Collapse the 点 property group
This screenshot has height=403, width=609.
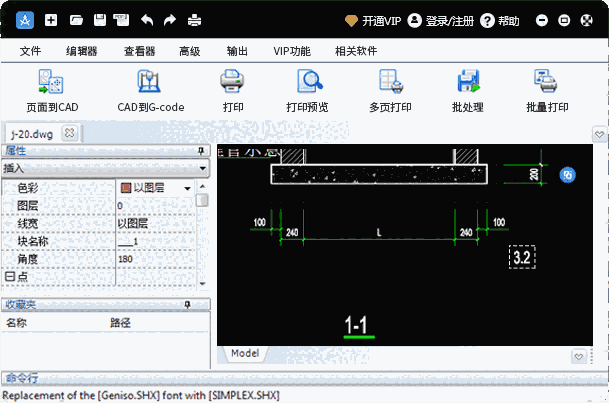[x=9, y=276]
